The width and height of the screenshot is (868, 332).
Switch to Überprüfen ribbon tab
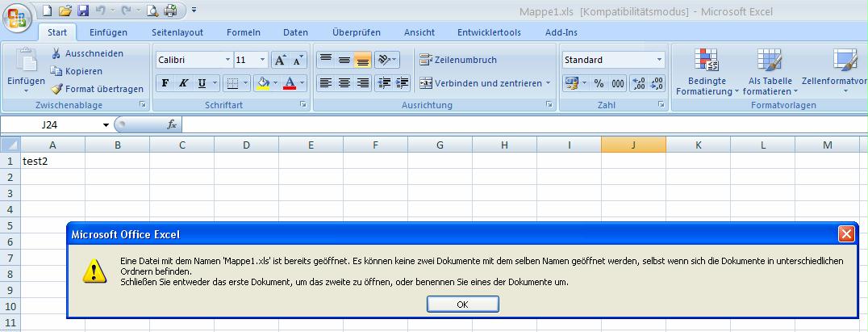[357, 32]
